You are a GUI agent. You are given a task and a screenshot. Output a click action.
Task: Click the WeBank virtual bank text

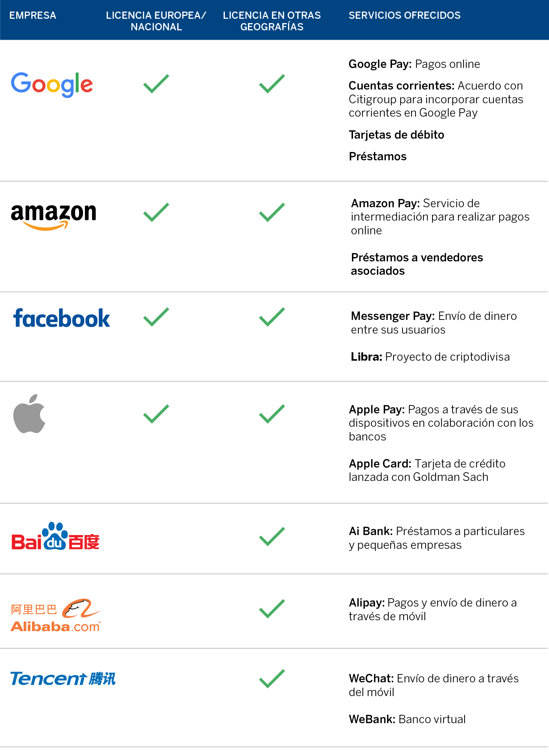tap(407, 719)
